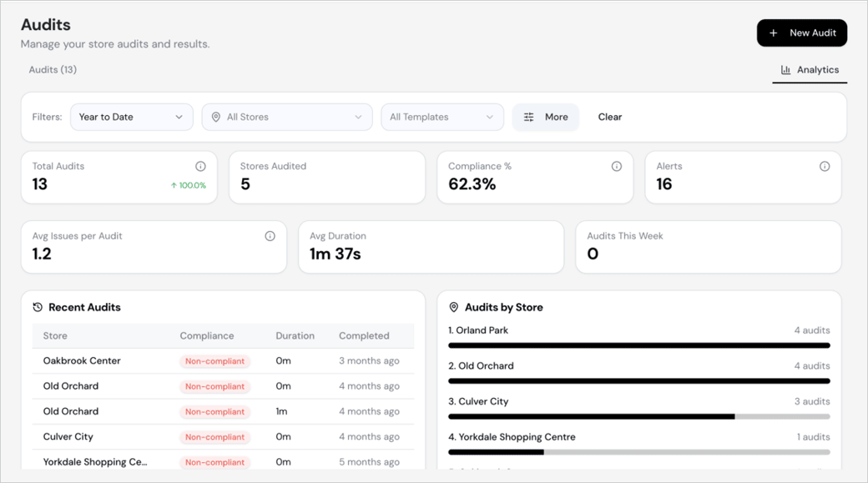Click the Completed column header

364,336
